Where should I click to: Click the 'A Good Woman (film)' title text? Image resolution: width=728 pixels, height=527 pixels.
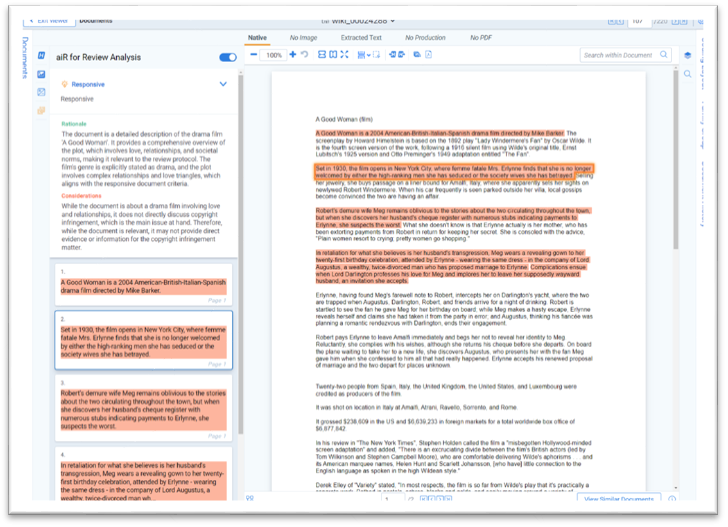click(344, 119)
